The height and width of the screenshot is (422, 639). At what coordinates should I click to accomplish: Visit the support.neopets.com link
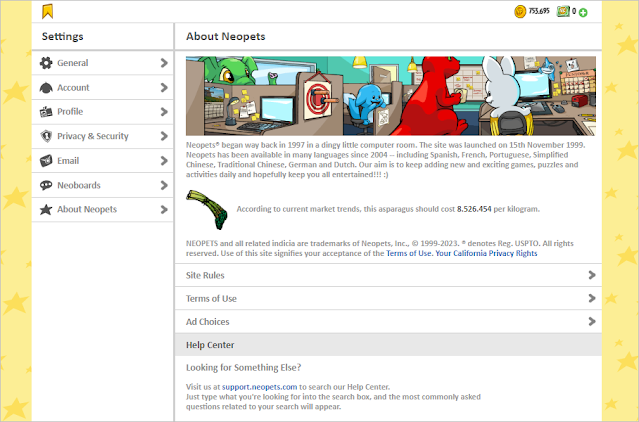260,387
